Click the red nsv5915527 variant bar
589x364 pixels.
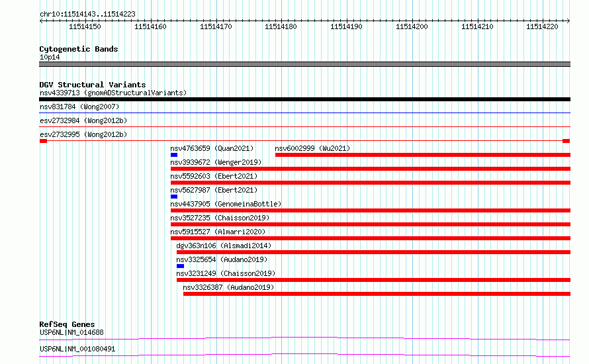371,238
